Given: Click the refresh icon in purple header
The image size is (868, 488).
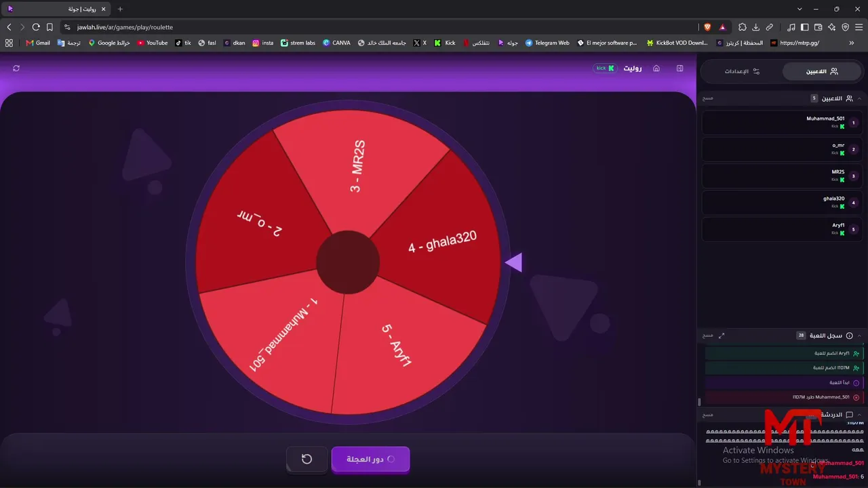Looking at the screenshot, I should [16, 68].
